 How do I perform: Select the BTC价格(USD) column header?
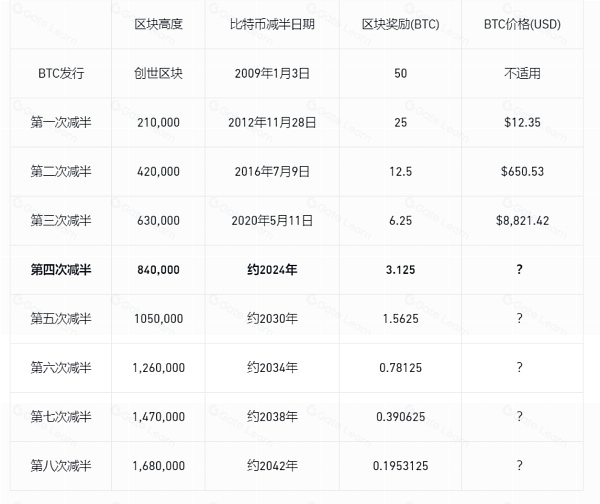tap(522, 24)
